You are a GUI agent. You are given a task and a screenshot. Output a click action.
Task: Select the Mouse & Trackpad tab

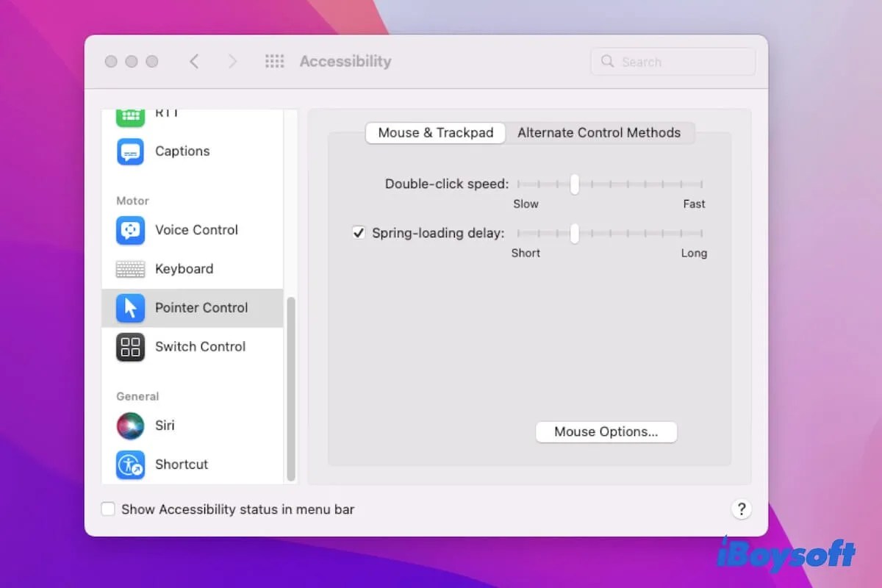pyautogui.click(x=435, y=133)
